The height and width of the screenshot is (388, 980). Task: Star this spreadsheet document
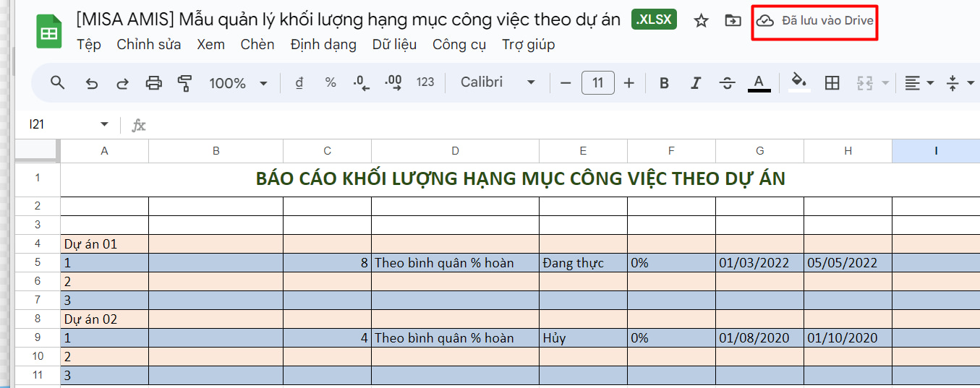[701, 21]
